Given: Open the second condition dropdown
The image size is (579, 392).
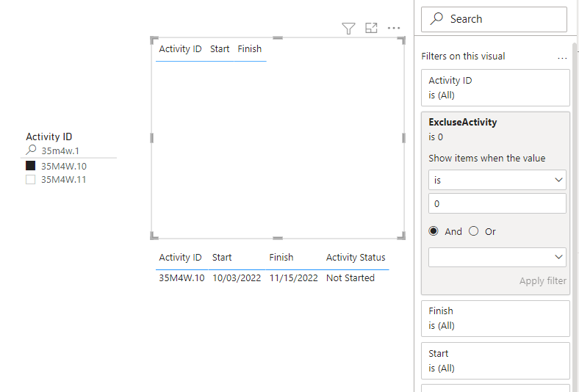Looking at the screenshot, I should click(x=497, y=257).
